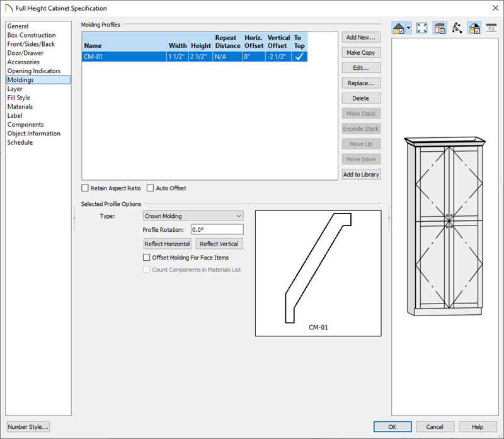Open rendering view dropdown arrow beside house icon
This screenshot has height=439, width=504.
pos(409,28)
